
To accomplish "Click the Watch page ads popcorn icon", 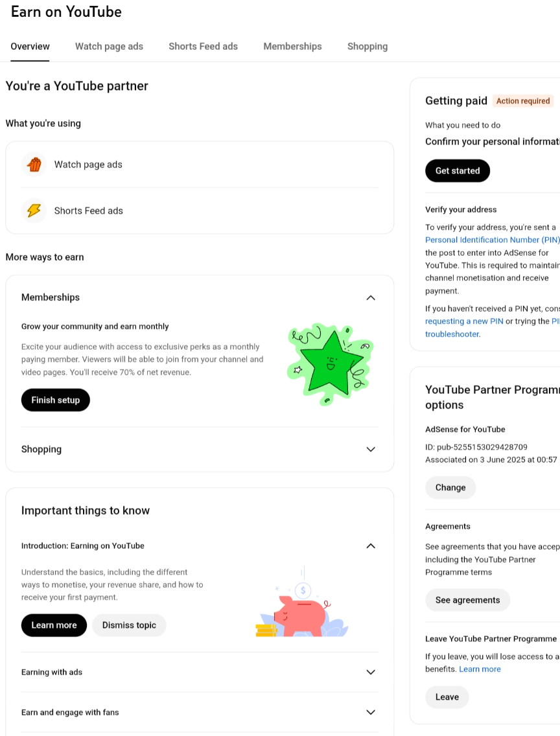I will coord(34,165).
